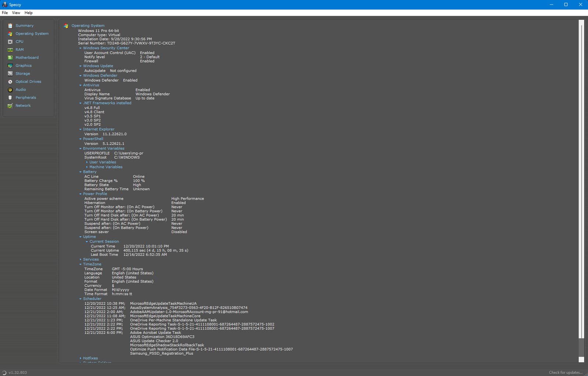Open the View menu
The height and width of the screenshot is (376, 588).
tap(16, 13)
